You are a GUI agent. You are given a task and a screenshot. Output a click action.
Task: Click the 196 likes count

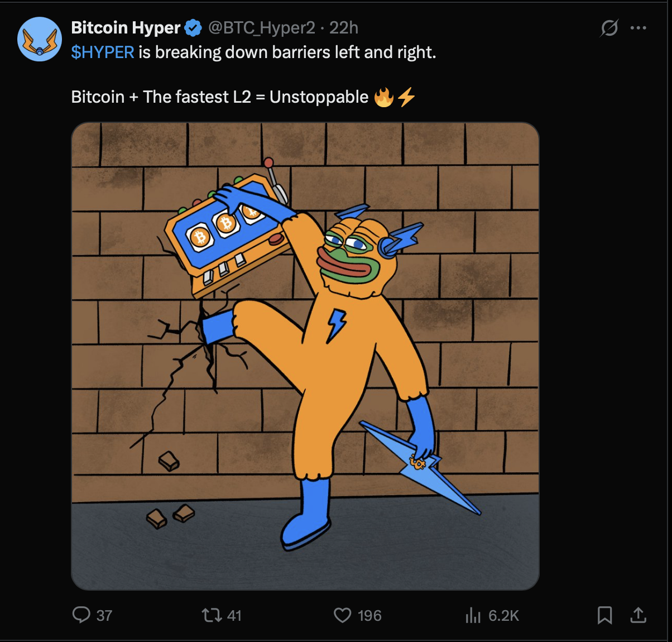coord(369,616)
